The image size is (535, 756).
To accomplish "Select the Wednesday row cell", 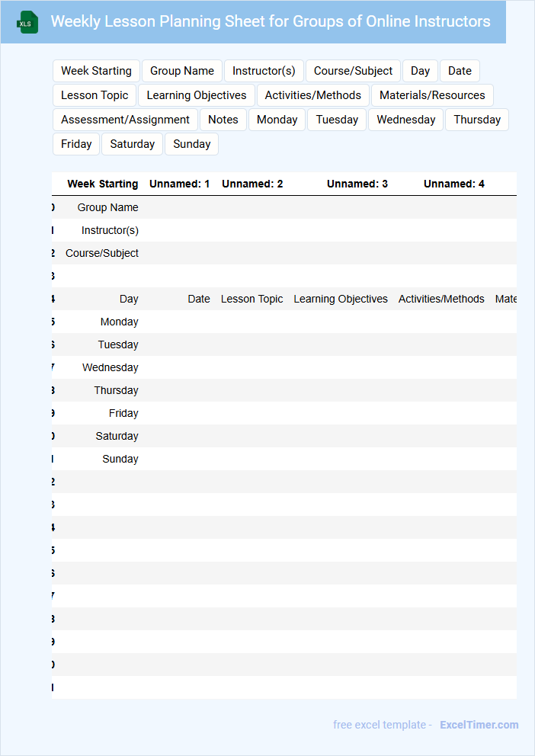I will coord(111,367).
